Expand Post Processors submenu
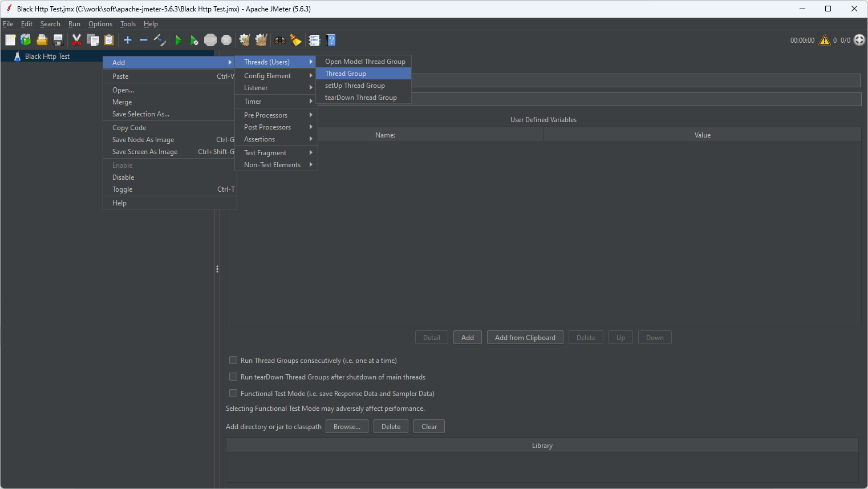The width and height of the screenshot is (868, 489). [276, 127]
